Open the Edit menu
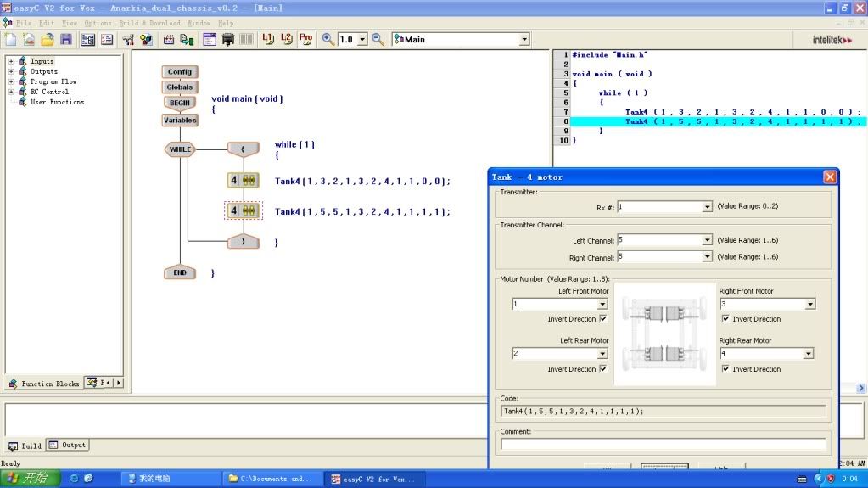Image resolution: width=868 pixels, height=488 pixels. point(47,23)
